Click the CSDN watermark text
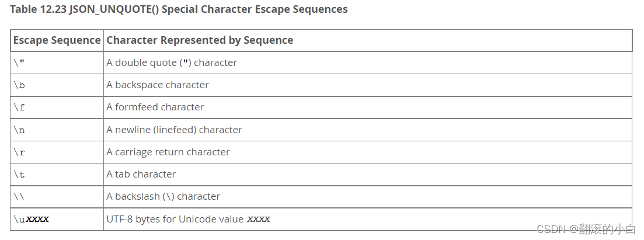This screenshot has width=644, height=240. (x=586, y=229)
